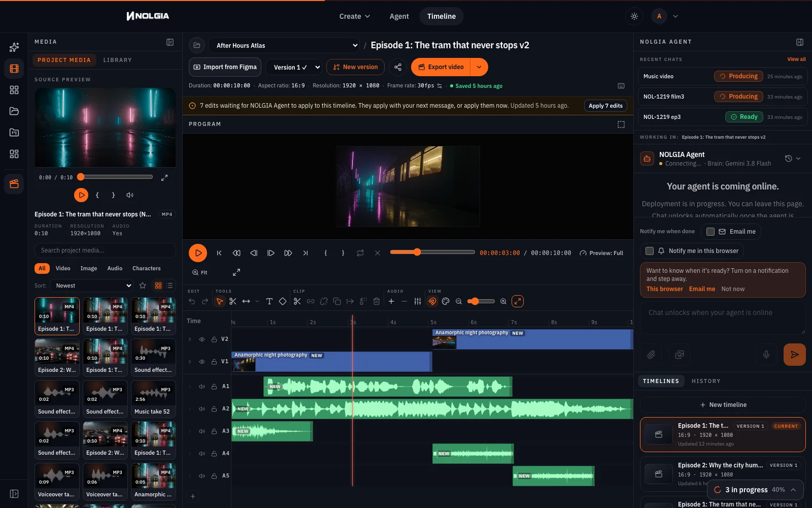Click Import from Figma
812x508 pixels.
[x=225, y=67]
